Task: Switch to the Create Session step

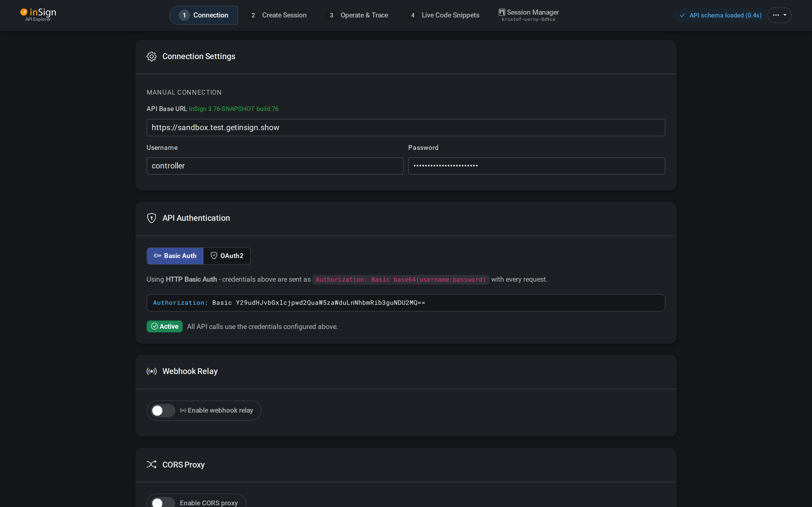Action: 278,15
